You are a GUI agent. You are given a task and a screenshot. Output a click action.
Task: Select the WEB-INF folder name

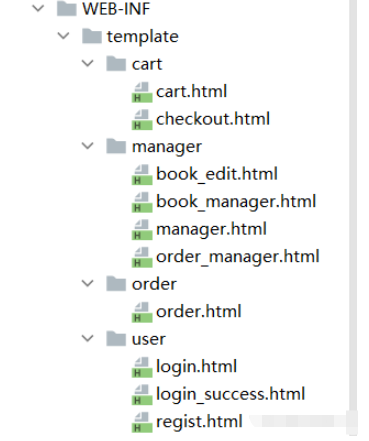click(x=116, y=9)
